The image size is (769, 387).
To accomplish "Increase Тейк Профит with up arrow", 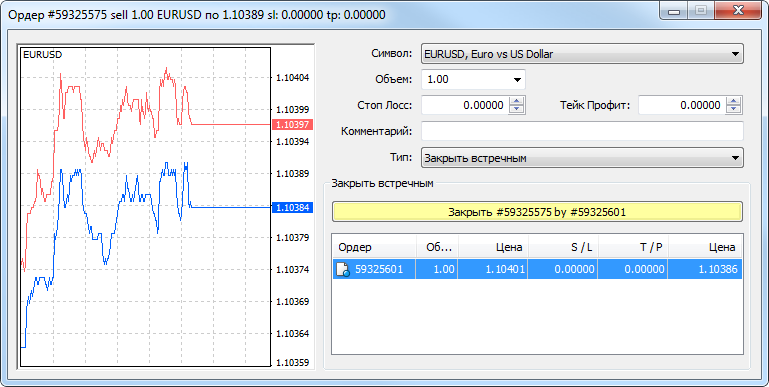I will point(733,101).
